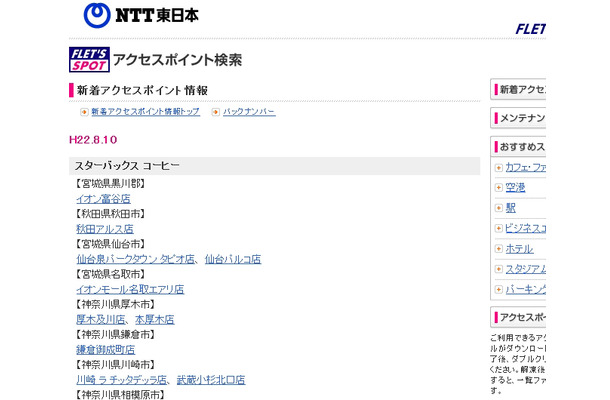Click the plus icon beside 空港
The image size is (610, 400).
pyautogui.click(x=498, y=188)
